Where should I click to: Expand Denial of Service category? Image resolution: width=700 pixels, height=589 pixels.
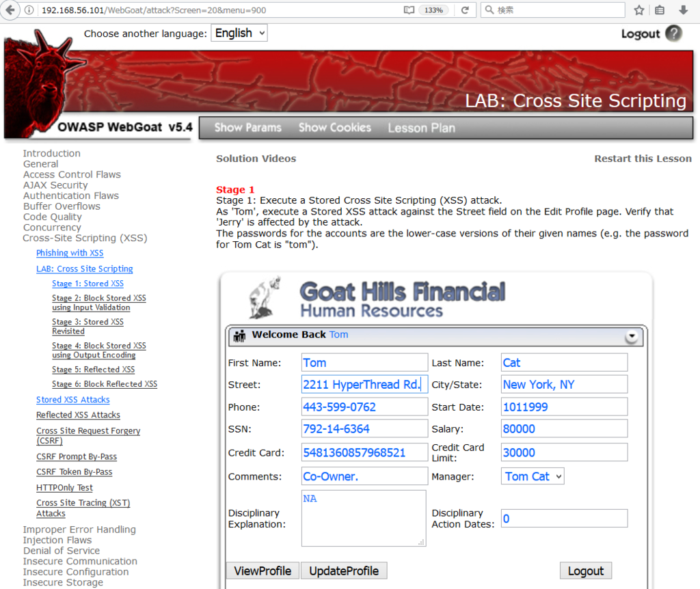(62, 551)
